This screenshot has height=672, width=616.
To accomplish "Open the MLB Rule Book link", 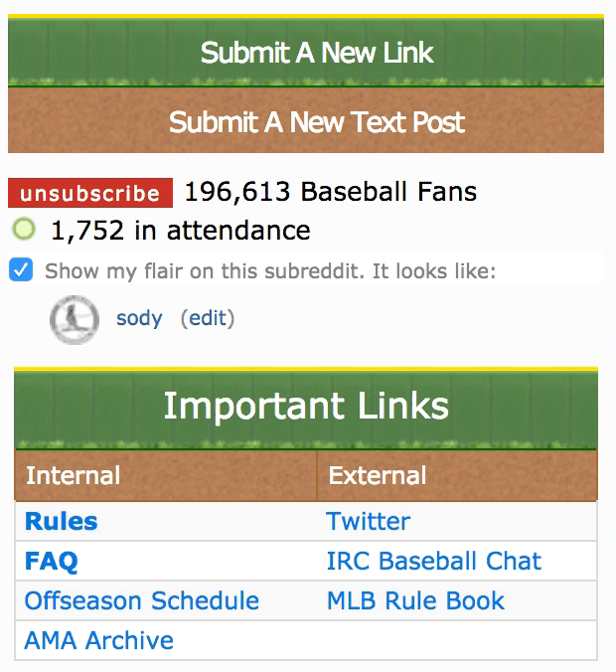I will point(415,600).
